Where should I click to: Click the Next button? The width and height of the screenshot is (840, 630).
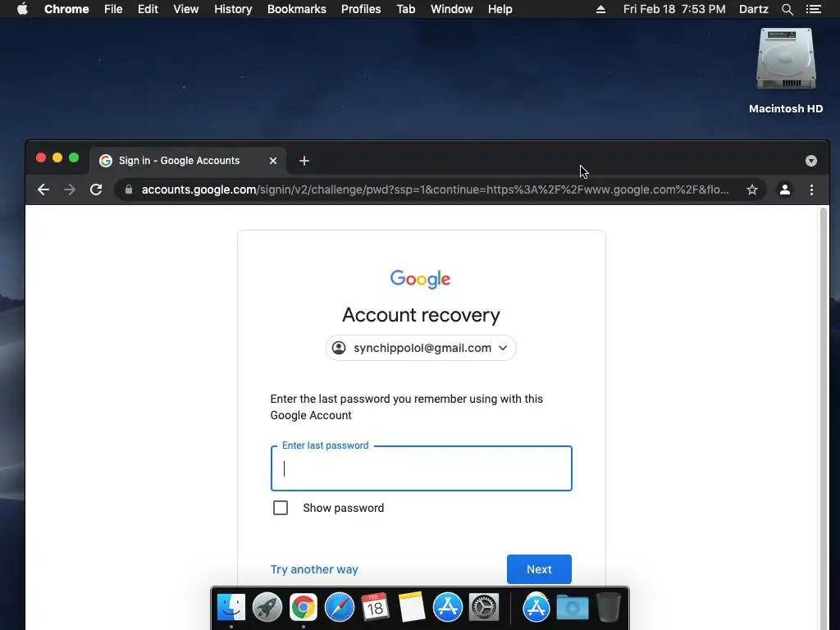point(539,569)
